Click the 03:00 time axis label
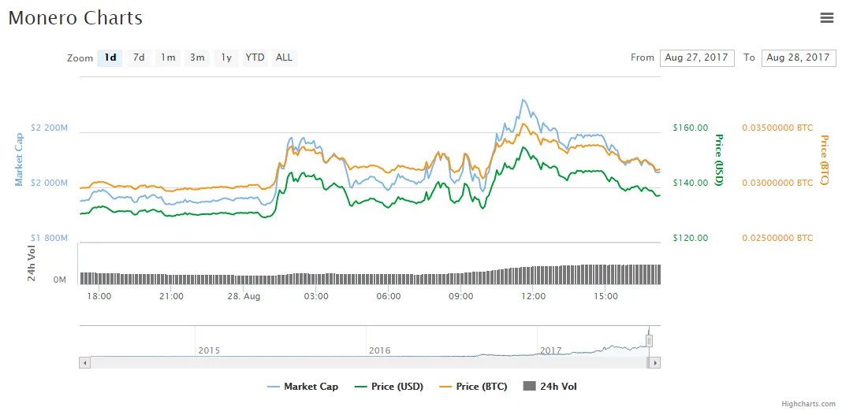This screenshot has width=868, height=415. coord(316,296)
